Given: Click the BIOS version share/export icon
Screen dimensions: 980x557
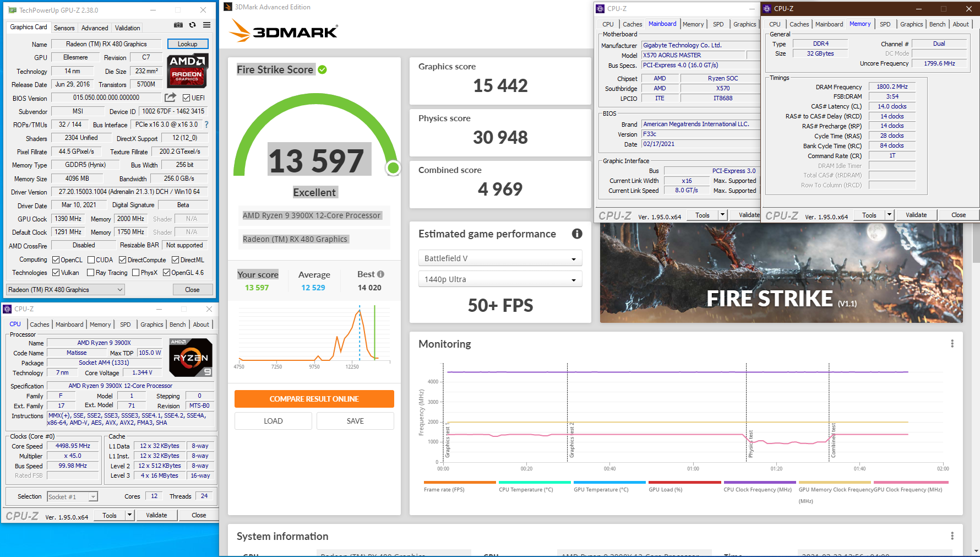Looking at the screenshot, I should tap(171, 98).
